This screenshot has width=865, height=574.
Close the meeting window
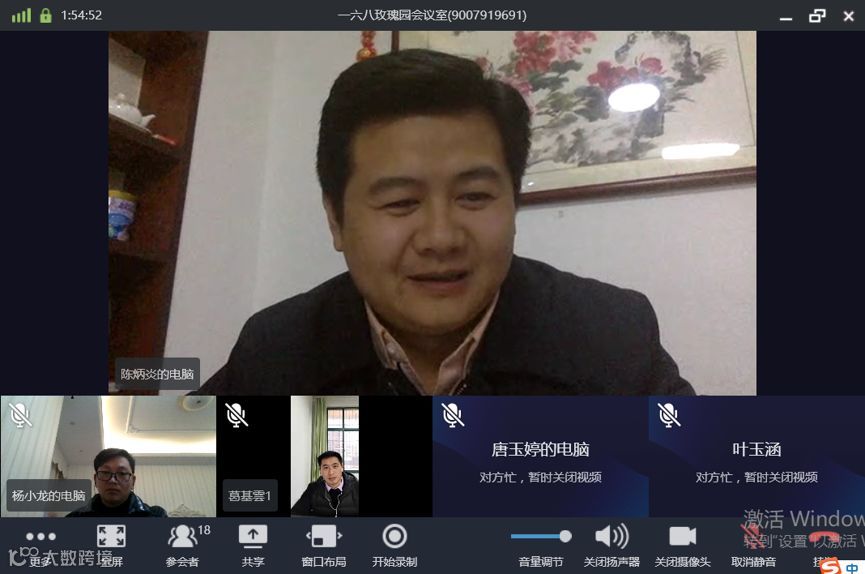(848, 15)
